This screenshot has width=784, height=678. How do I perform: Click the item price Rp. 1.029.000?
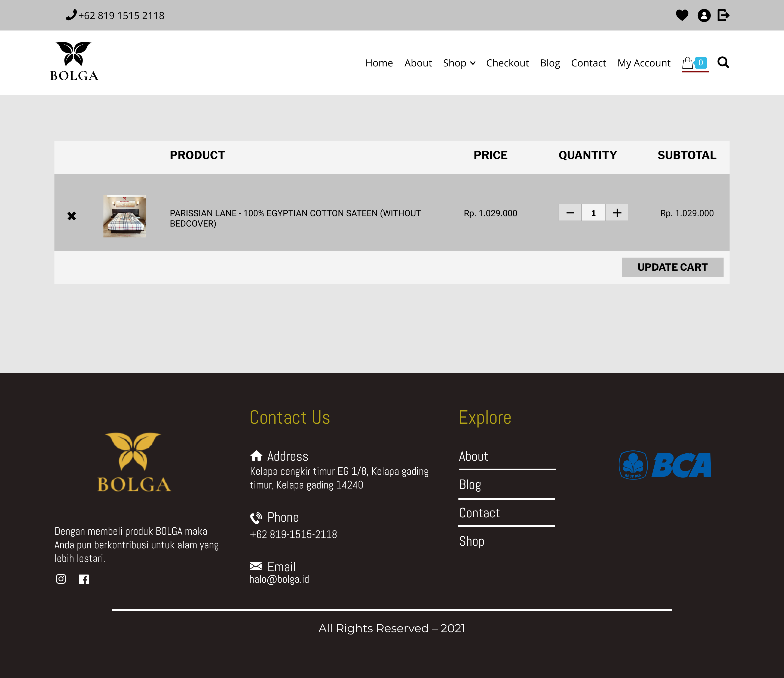coord(490,213)
